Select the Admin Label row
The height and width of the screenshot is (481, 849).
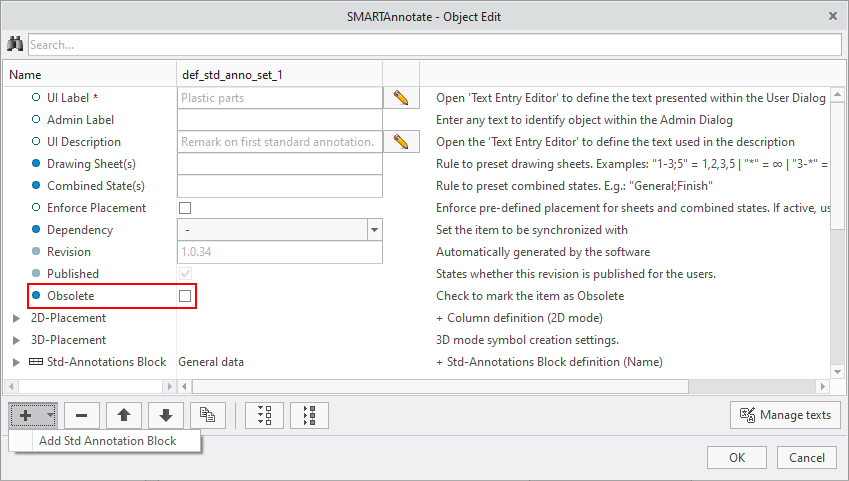coord(80,120)
